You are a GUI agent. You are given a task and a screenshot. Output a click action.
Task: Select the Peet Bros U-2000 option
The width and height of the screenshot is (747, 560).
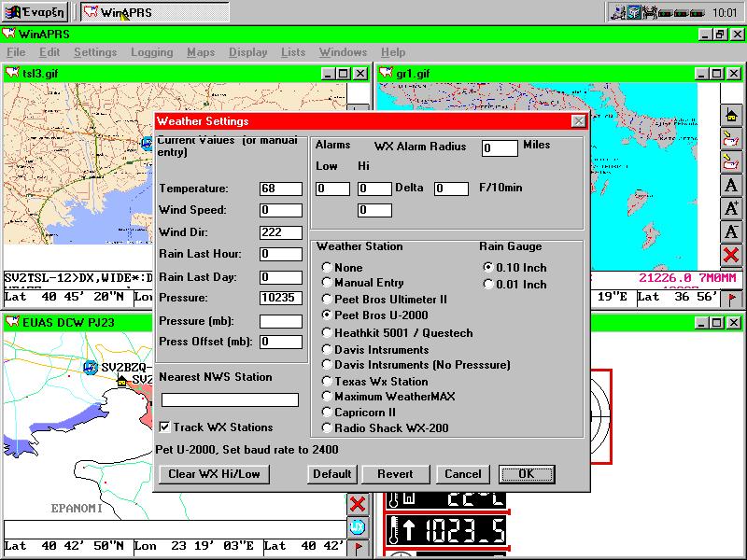375,315
